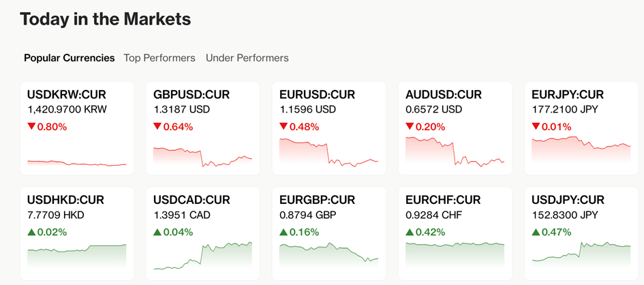Click the red down arrow on GBPUSD
The height and width of the screenshot is (285, 644).
coord(157,126)
